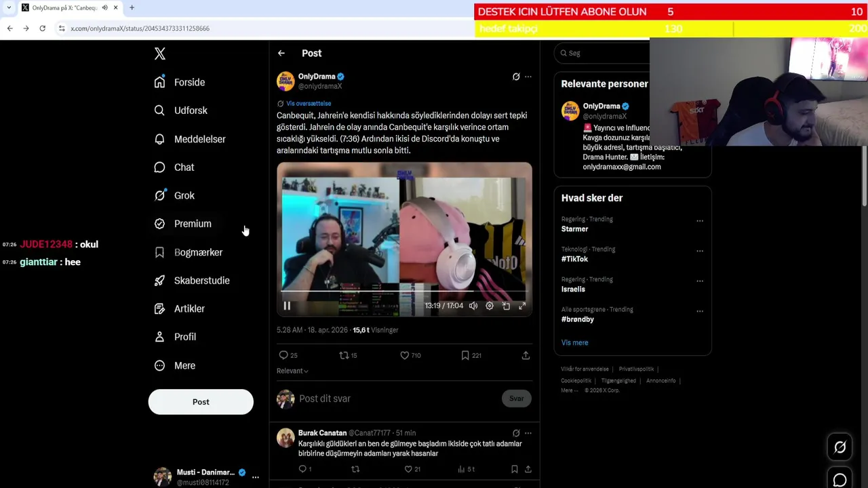Image resolution: width=868 pixels, height=488 pixels.
Task: Click the Grok icon on OnlyDrama's post
Action: [x=516, y=77]
